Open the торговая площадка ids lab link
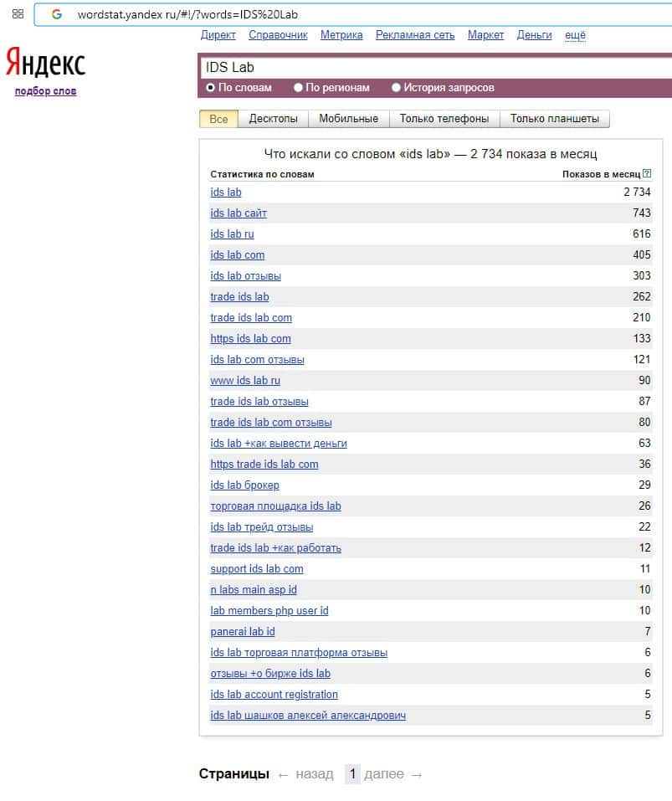Image resolution: width=672 pixels, height=801 pixels. point(275,506)
